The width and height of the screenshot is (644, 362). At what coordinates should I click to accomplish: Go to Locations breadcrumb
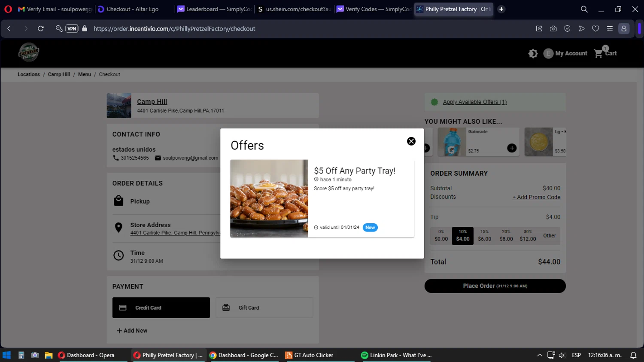point(29,74)
